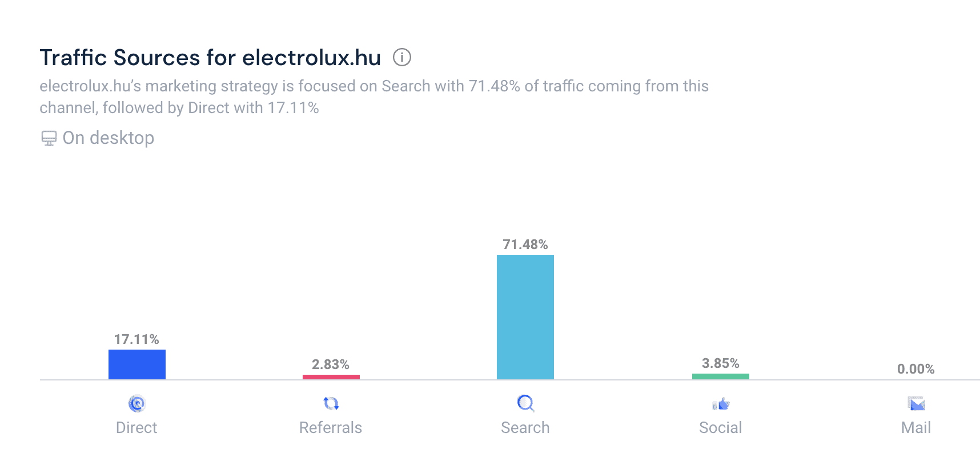
Task: Select the green Social bar
Action: pos(721,376)
